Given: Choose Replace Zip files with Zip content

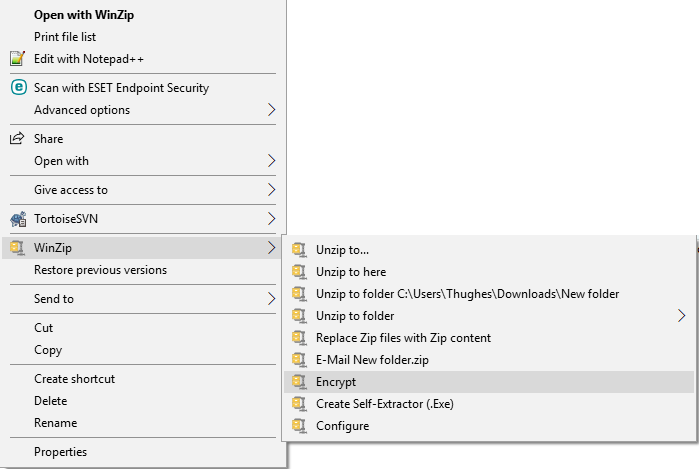Looking at the screenshot, I should (403, 338).
